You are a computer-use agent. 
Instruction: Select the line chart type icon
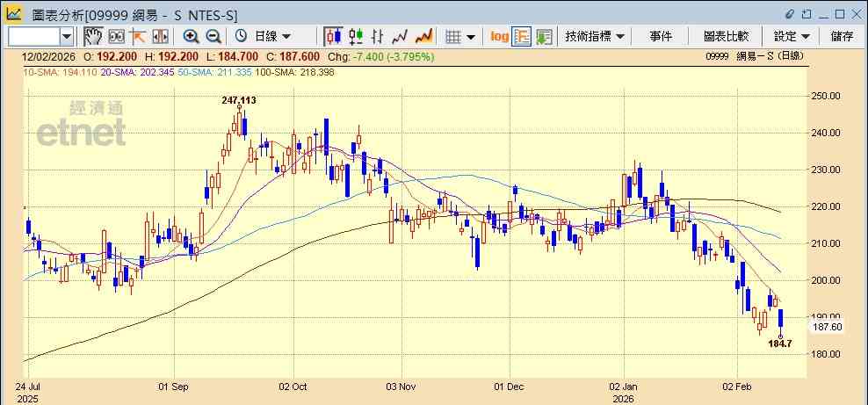(400, 37)
